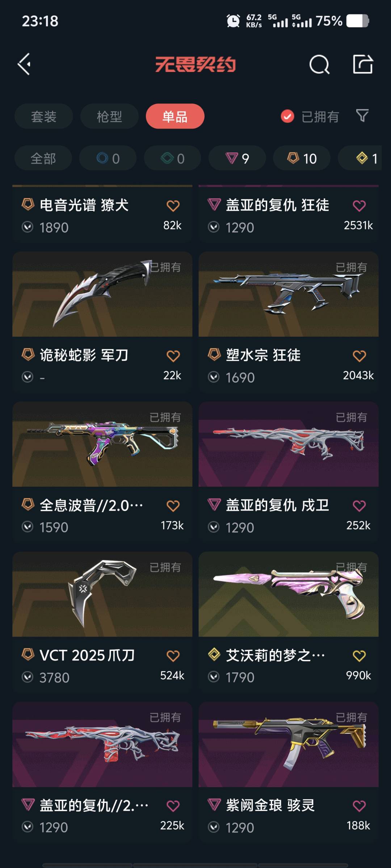Filter by orange tier showing 10

pos(302,158)
